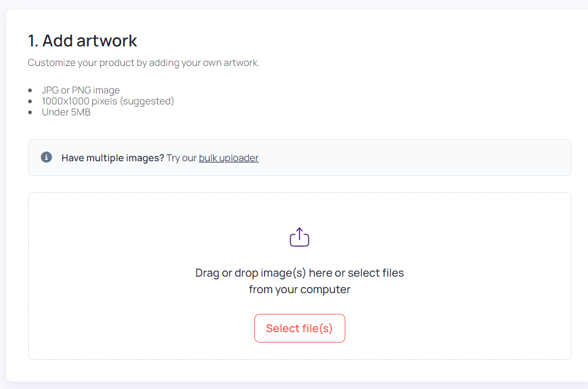Click the upload arrow icon
Screen dimensions: 588x389
[300, 237]
